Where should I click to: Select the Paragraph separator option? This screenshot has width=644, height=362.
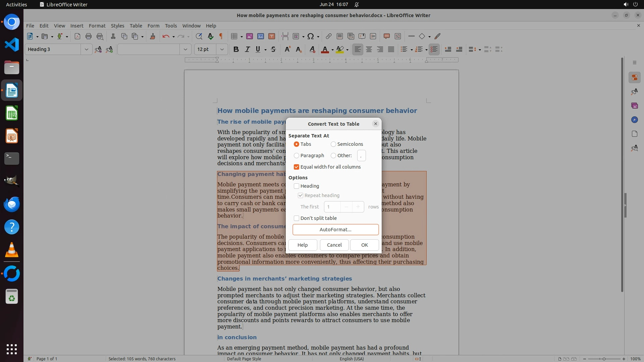click(297, 156)
